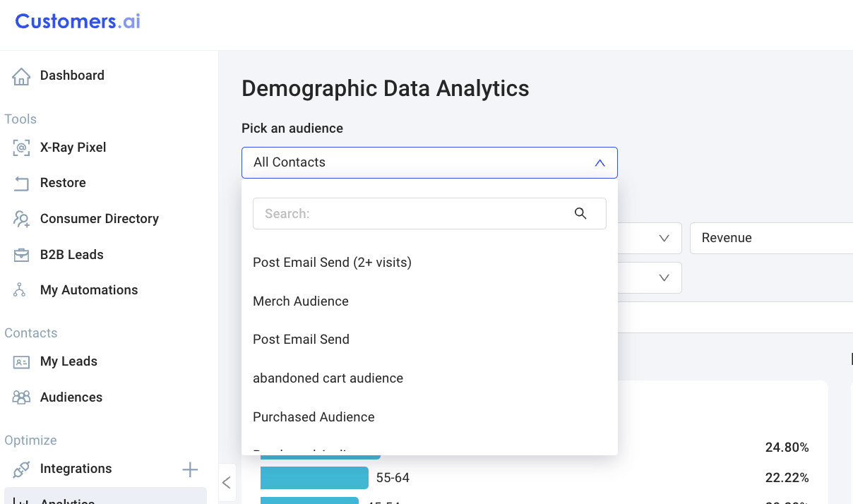Image resolution: width=853 pixels, height=504 pixels.
Task: Select 'Purchased Audience' option
Action: 314,416
